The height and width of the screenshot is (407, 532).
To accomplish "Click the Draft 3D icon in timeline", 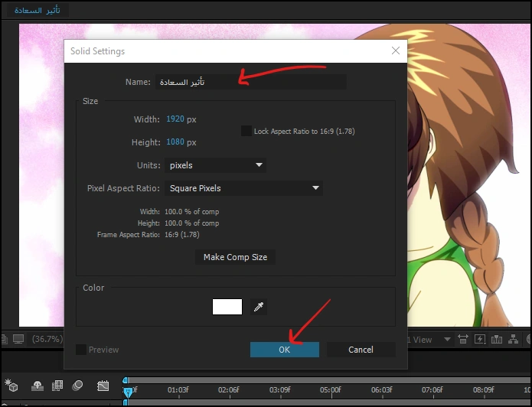I will click(11, 386).
